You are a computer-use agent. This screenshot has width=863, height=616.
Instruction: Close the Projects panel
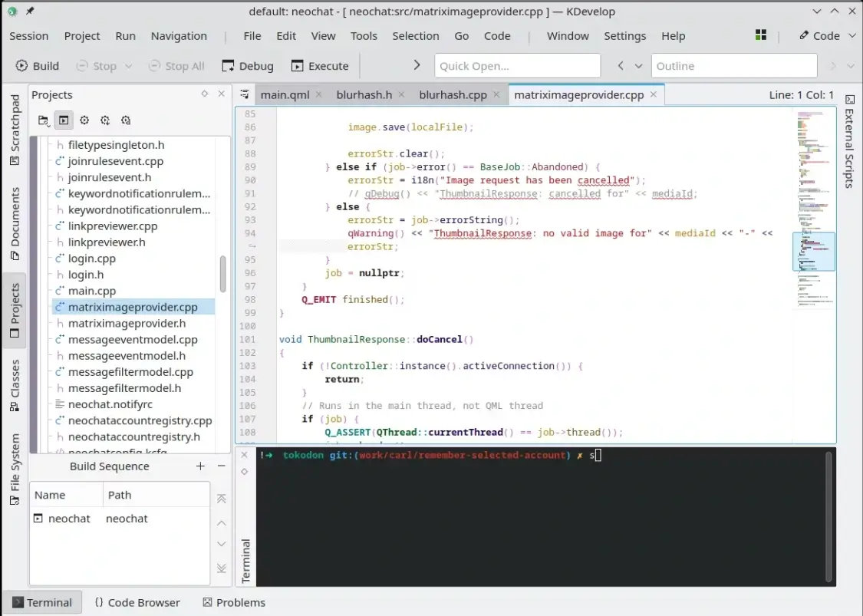click(221, 94)
